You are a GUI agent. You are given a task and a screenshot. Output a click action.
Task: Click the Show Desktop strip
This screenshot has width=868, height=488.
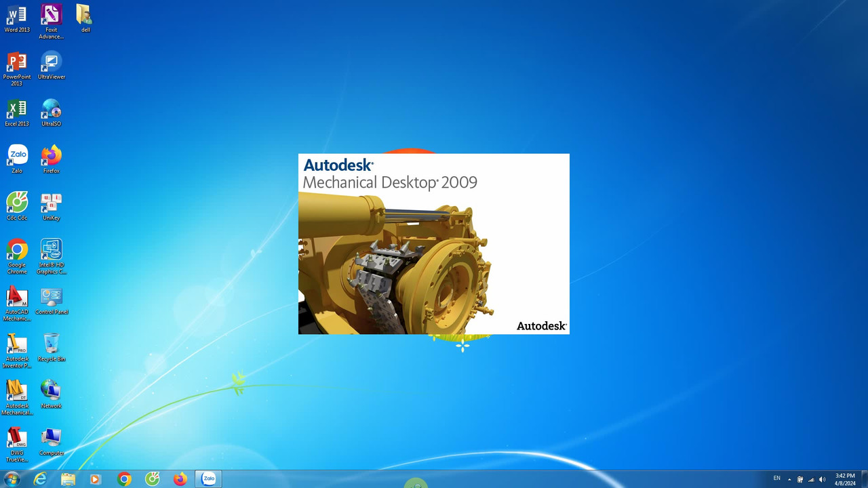(864, 479)
